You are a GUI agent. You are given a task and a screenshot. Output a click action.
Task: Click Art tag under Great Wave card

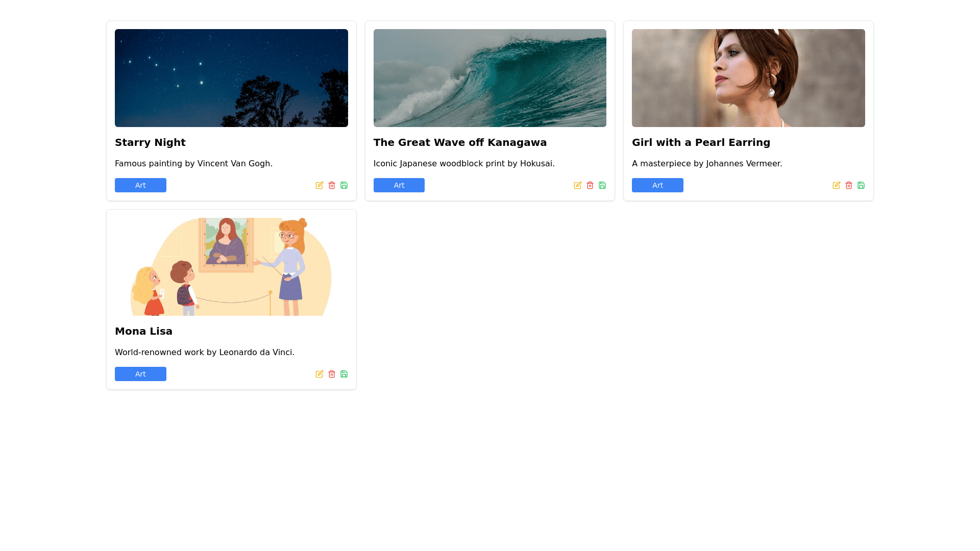click(399, 185)
